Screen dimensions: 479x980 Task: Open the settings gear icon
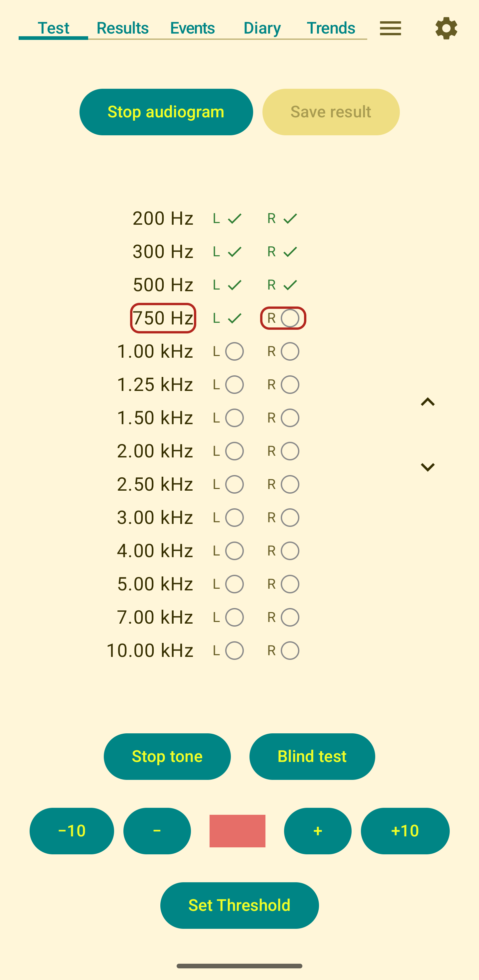point(446,28)
